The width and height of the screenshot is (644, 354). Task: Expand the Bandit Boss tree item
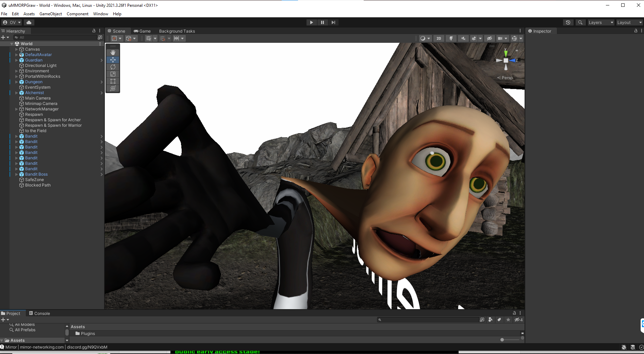16,174
